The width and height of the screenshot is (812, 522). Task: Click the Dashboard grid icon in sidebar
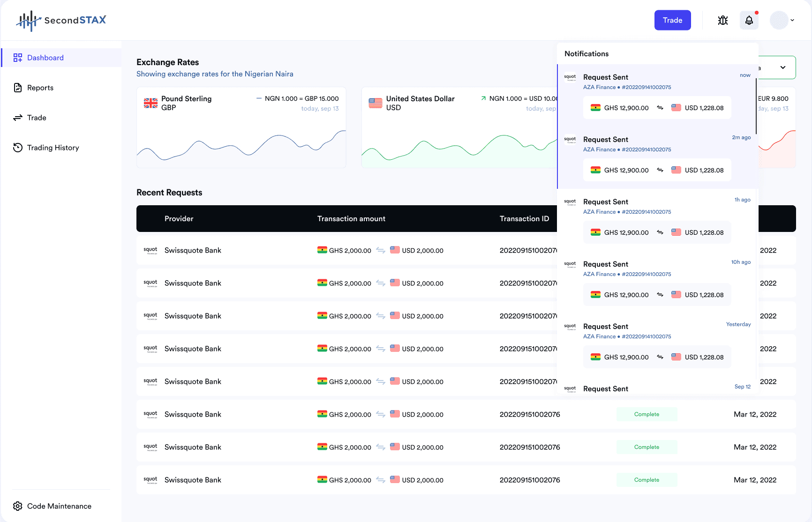coord(18,58)
